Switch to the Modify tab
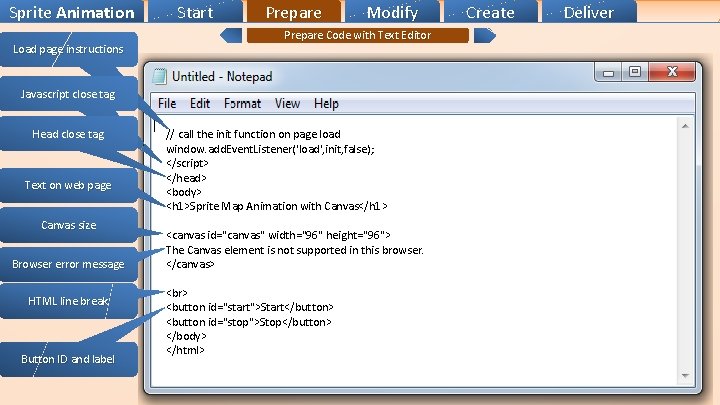This screenshot has height=405, width=720. pyautogui.click(x=392, y=12)
